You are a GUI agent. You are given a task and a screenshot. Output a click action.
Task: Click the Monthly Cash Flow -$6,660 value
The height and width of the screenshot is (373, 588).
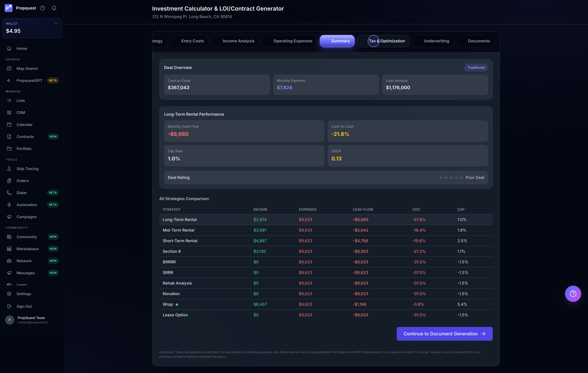[x=178, y=134]
